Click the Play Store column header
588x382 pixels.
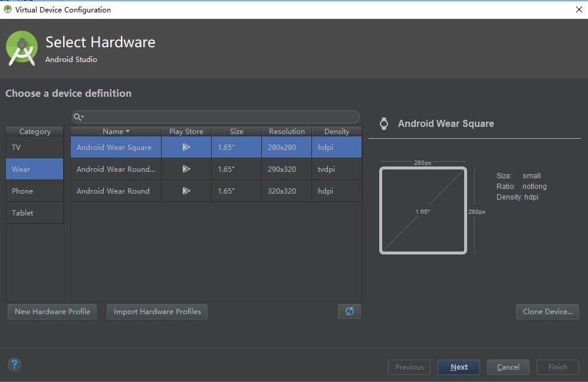186,131
